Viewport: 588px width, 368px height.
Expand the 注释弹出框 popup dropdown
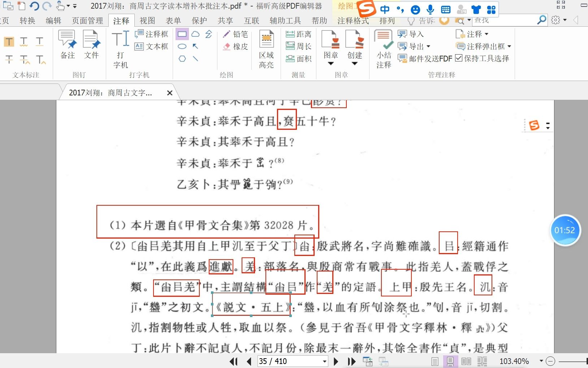tap(509, 46)
